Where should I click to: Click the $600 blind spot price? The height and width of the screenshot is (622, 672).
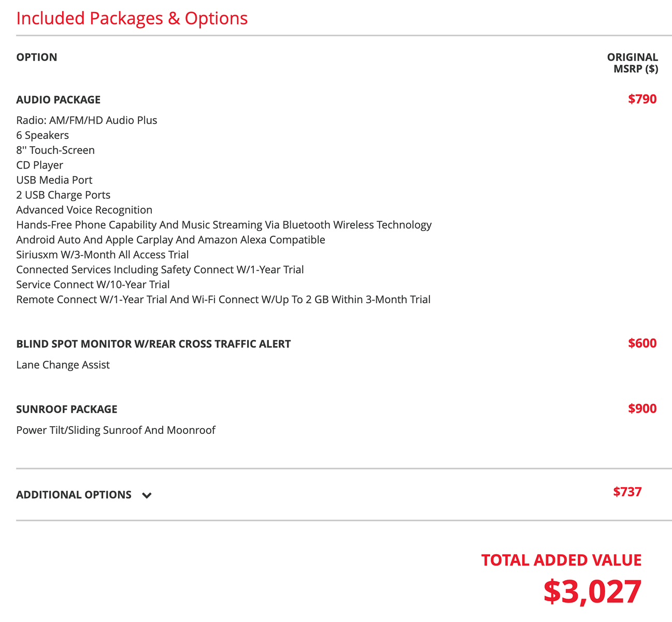coord(642,343)
